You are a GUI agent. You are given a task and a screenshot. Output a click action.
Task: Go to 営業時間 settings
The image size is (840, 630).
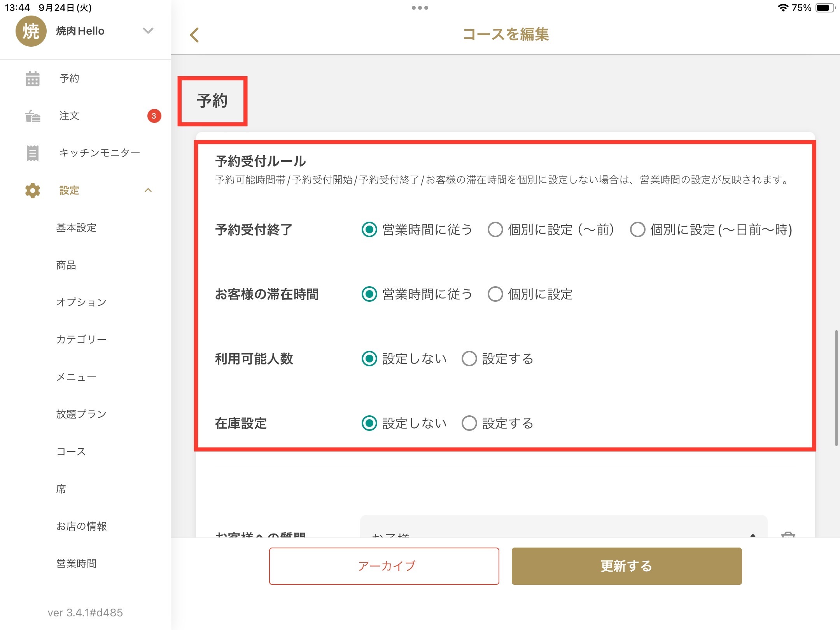click(x=76, y=563)
